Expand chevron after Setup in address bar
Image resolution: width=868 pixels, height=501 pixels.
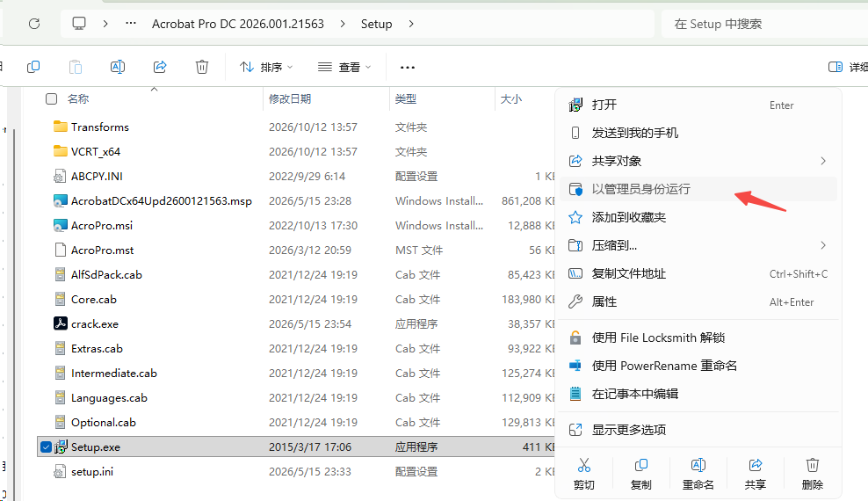click(x=411, y=24)
